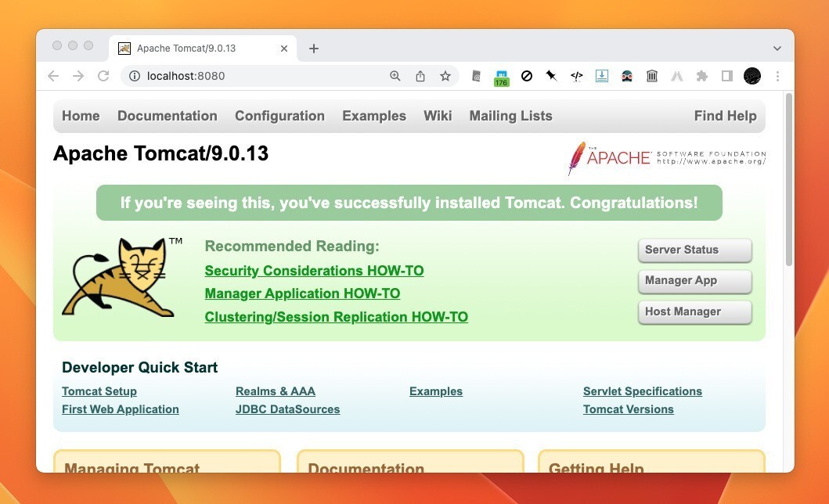Click the browser forward arrow

click(78, 76)
